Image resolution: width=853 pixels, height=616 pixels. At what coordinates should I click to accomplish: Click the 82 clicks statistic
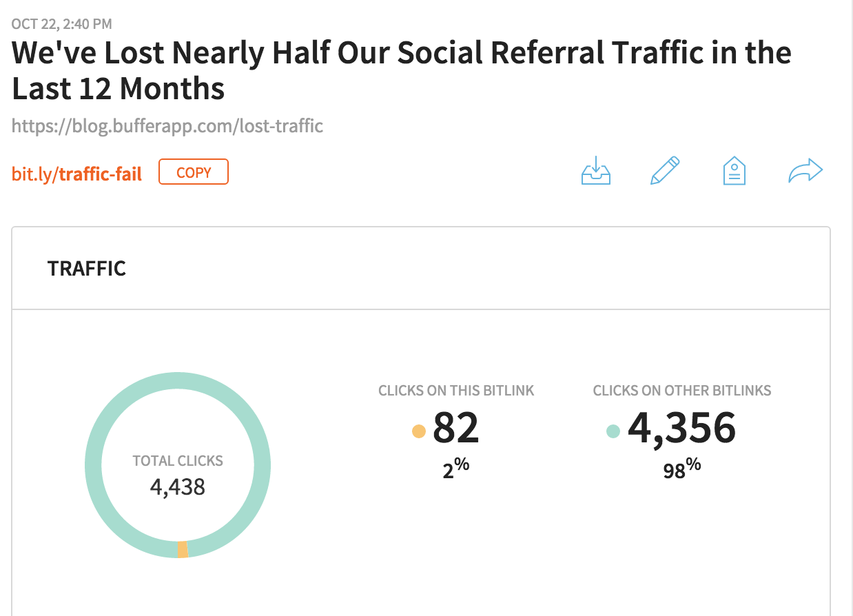(457, 427)
